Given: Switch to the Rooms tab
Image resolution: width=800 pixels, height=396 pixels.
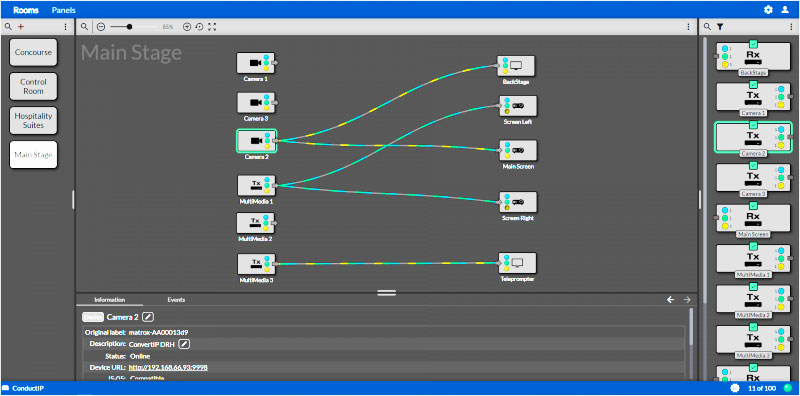Looking at the screenshot, I should point(26,10).
